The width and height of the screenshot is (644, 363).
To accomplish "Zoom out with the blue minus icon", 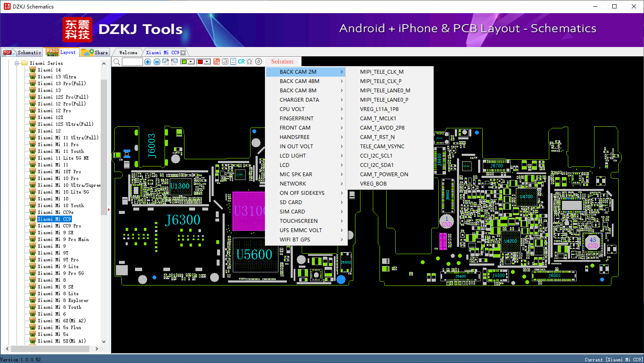I will 157,62.
